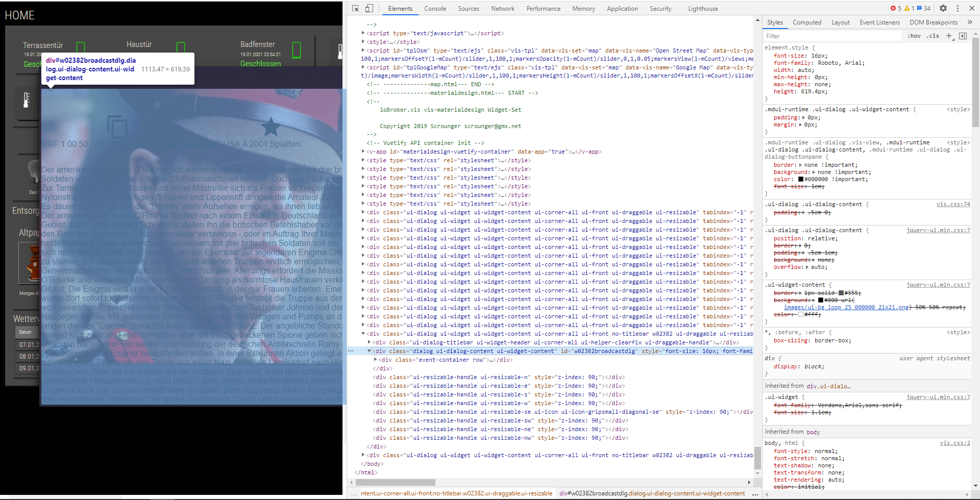Open the DOM Breakpoints tab
The image size is (980, 500).
coord(934,22)
